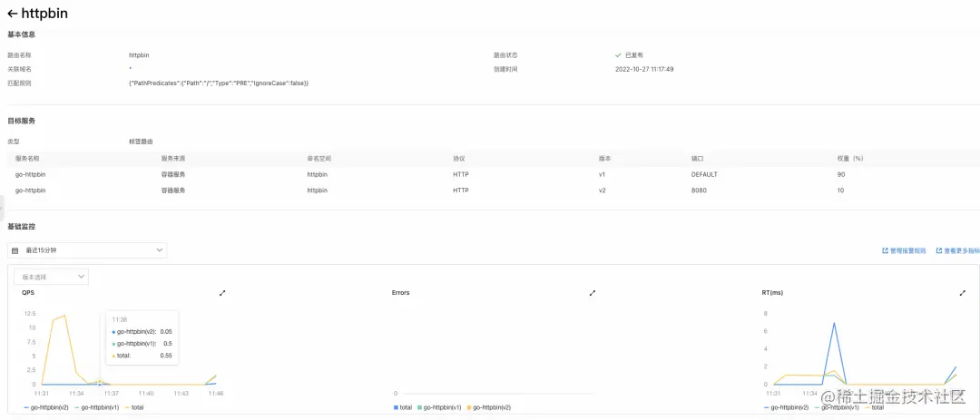
Task: Toggle total series in Errors legend
Action: click(x=403, y=407)
